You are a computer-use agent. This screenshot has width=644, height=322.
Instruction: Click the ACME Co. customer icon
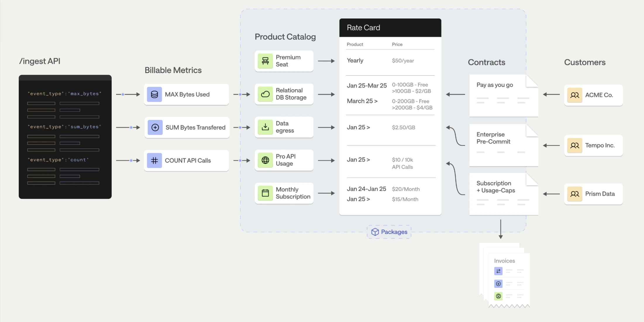(574, 95)
